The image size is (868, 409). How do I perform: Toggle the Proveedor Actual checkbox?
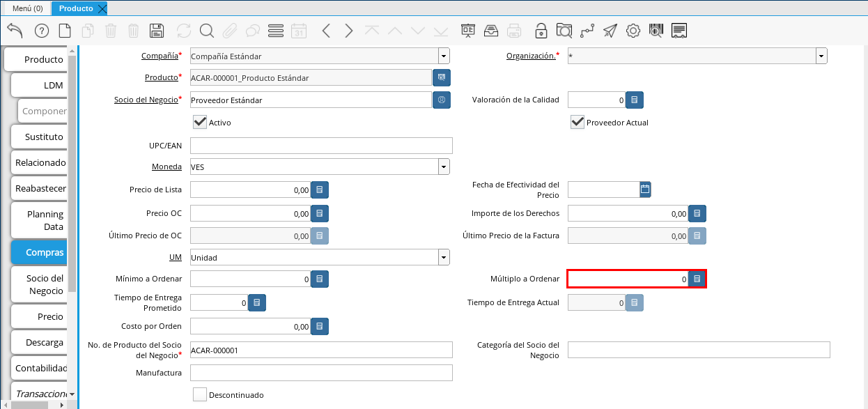pyautogui.click(x=577, y=122)
